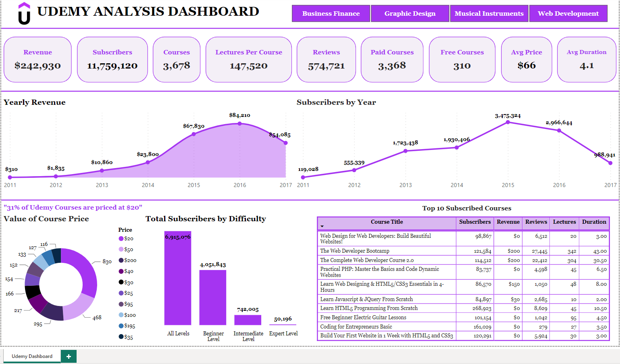Click the Beginner Level subscribers bar
The height and width of the screenshot is (364, 620).
(x=213, y=297)
